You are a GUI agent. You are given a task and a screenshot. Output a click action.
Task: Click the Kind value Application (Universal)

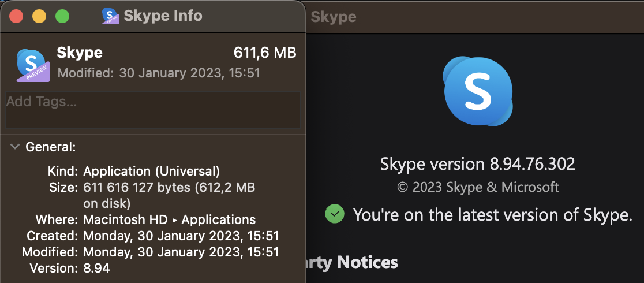pyautogui.click(x=151, y=171)
